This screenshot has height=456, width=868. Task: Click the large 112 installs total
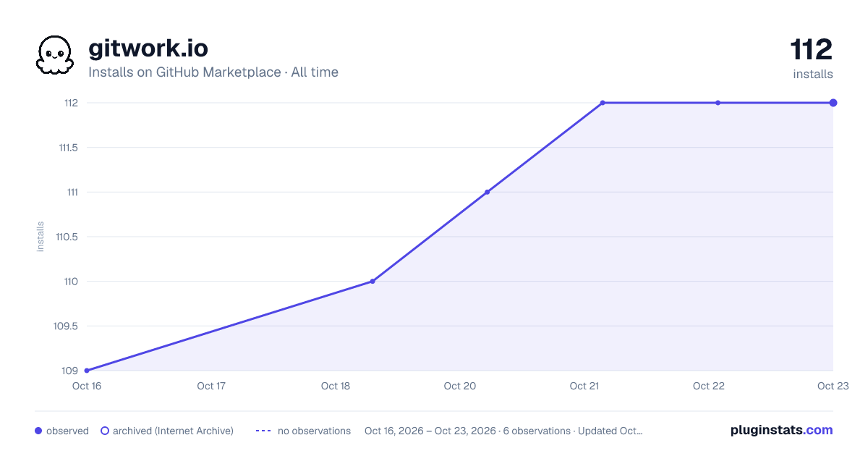point(812,50)
